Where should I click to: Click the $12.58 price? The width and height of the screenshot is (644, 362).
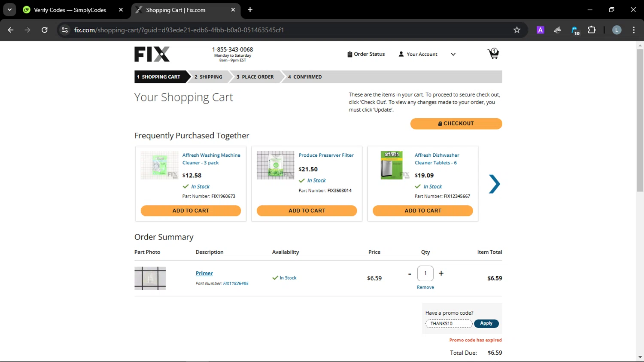192,176
